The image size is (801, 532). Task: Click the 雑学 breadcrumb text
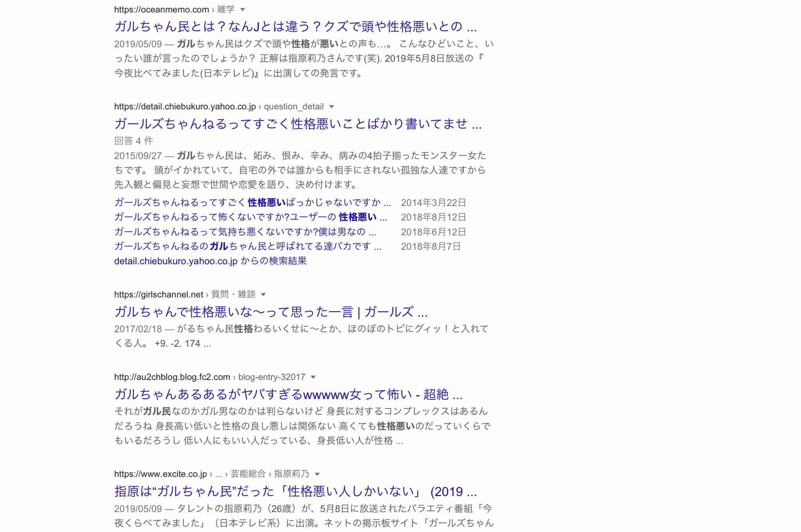226,9
